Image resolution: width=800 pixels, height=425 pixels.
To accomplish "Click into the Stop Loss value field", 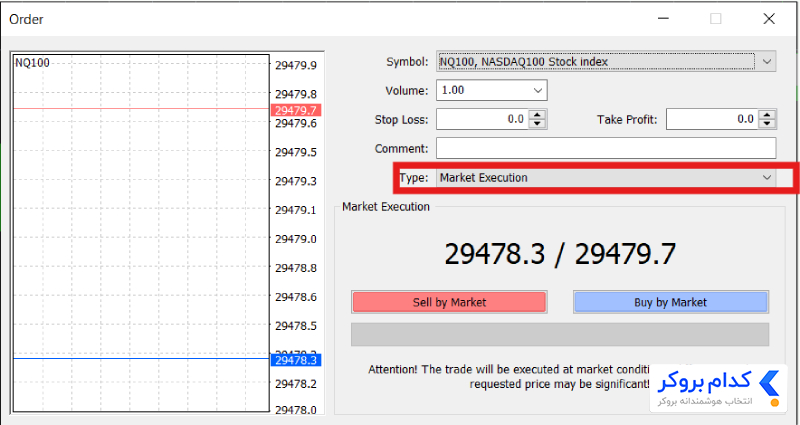I will (483, 119).
